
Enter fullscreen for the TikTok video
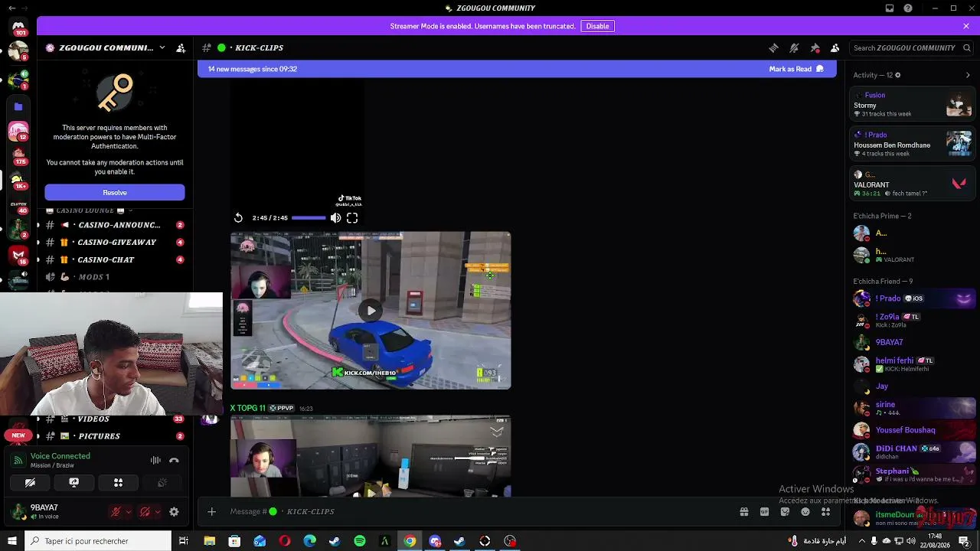(x=352, y=218)
